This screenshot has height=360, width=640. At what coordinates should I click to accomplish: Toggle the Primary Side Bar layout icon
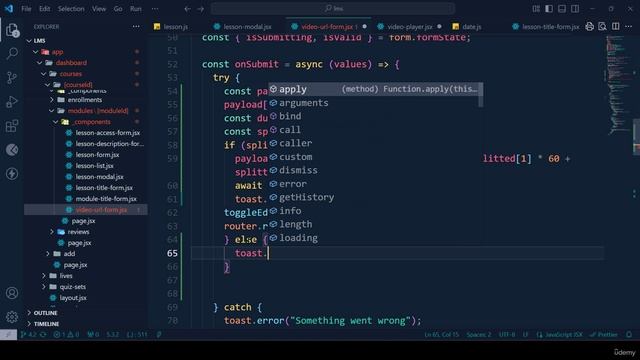(549, 9)
